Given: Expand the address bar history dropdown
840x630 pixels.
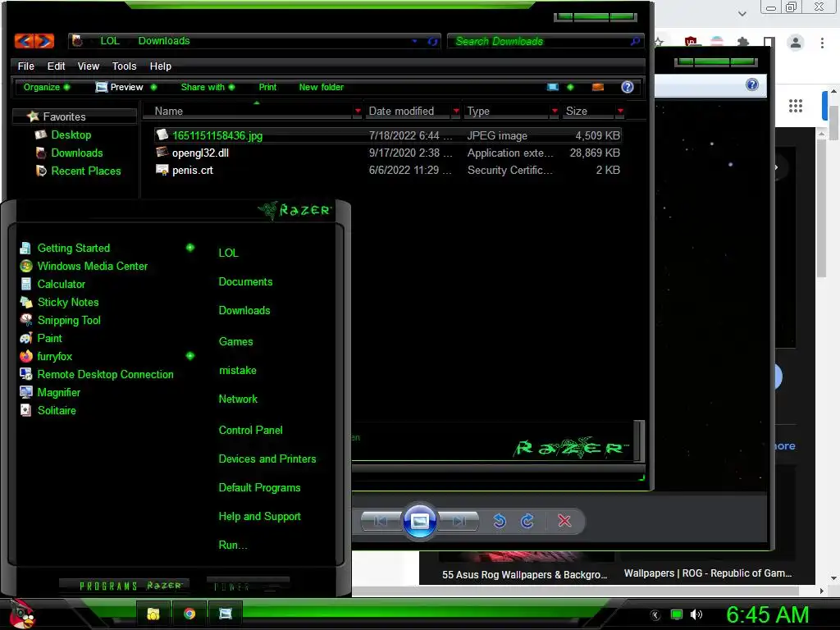Looking at the screenshot, I should [x=414, y=41].
